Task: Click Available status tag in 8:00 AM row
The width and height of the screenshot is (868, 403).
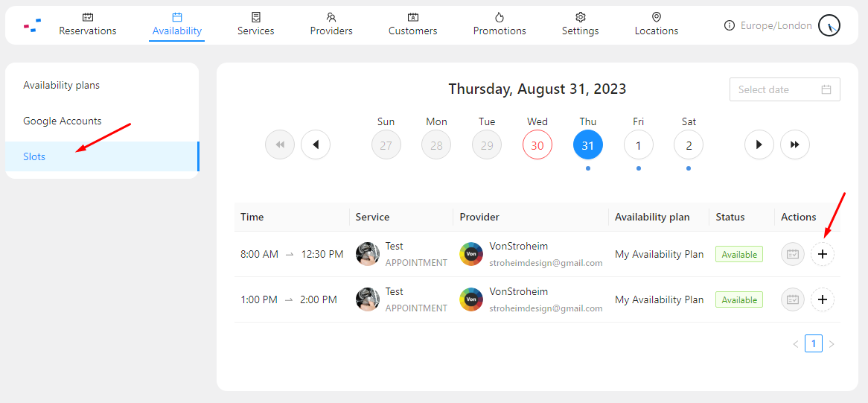Action: 739,254
